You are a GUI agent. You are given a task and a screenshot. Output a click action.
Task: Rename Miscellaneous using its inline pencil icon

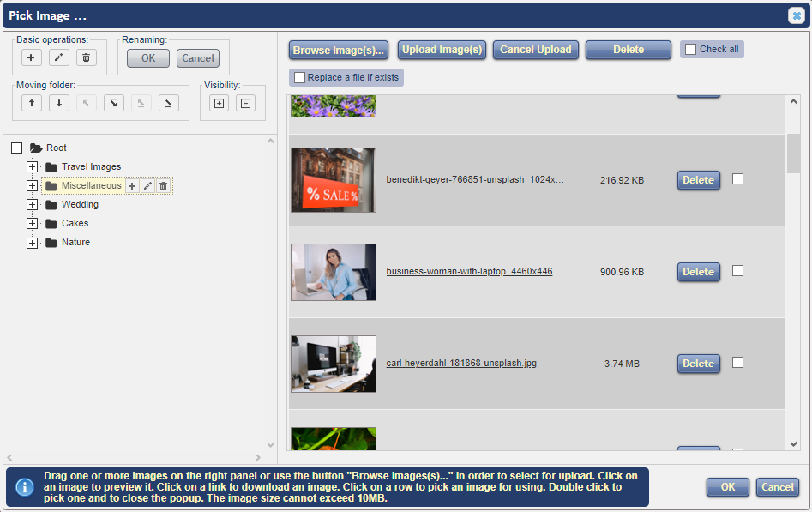point(147,185)
